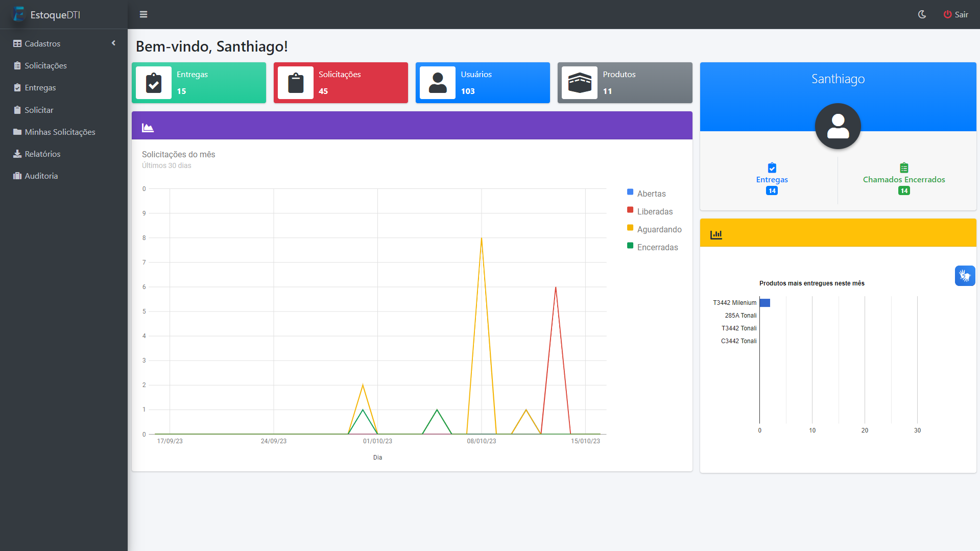The image size is (980, 551).
Task: Click the gray Produtos card box icon
Action: point(580,83)
